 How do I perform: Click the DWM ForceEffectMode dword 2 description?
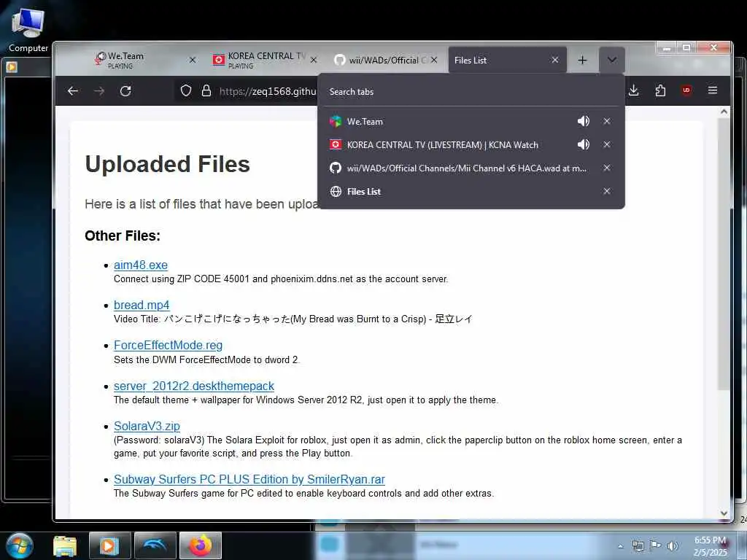[206, 360]
